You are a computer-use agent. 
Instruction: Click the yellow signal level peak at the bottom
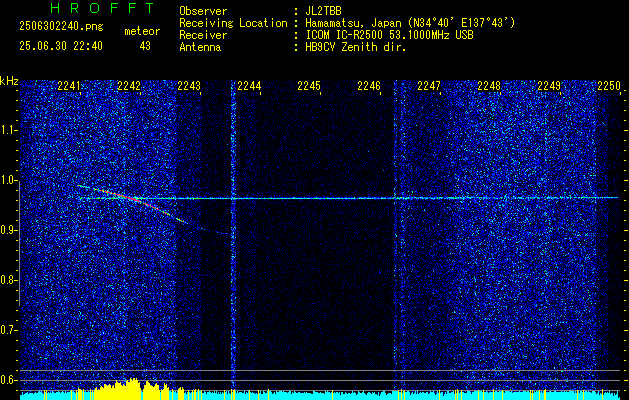(132, 388)
